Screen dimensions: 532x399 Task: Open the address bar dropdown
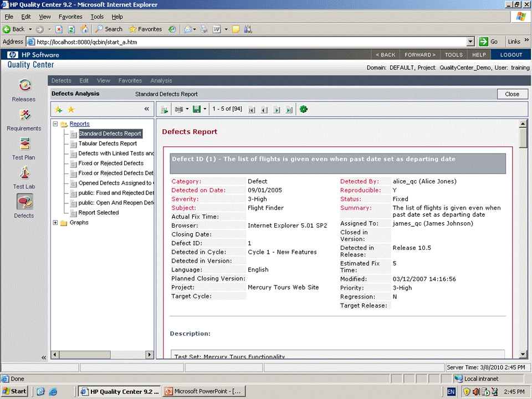pos(470,42)
